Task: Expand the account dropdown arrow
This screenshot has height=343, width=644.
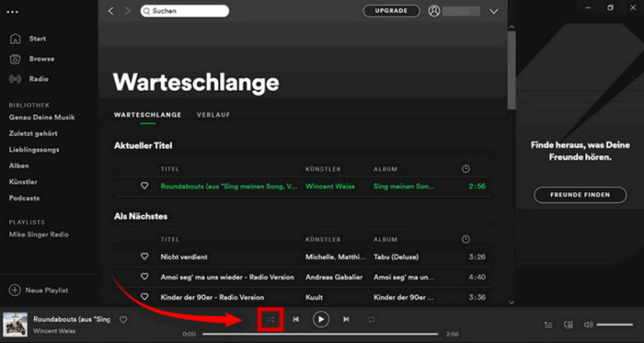Action: tap(494, 11)
